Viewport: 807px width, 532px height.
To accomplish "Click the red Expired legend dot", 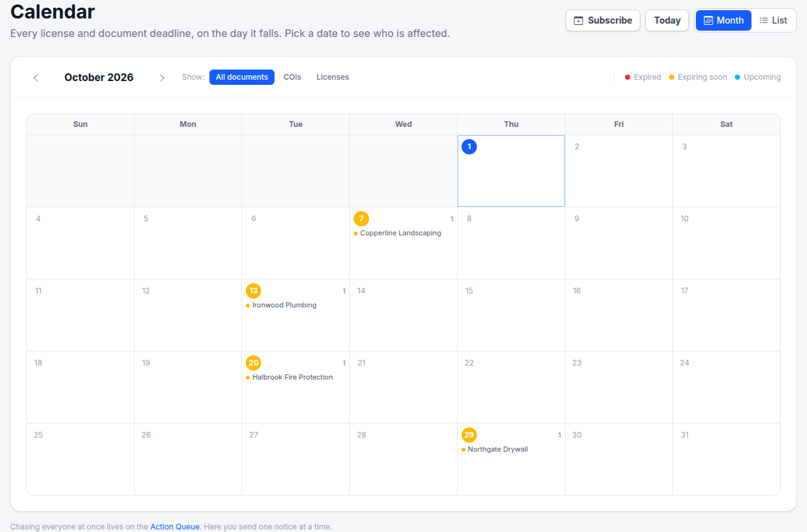I will click(628, 77).
